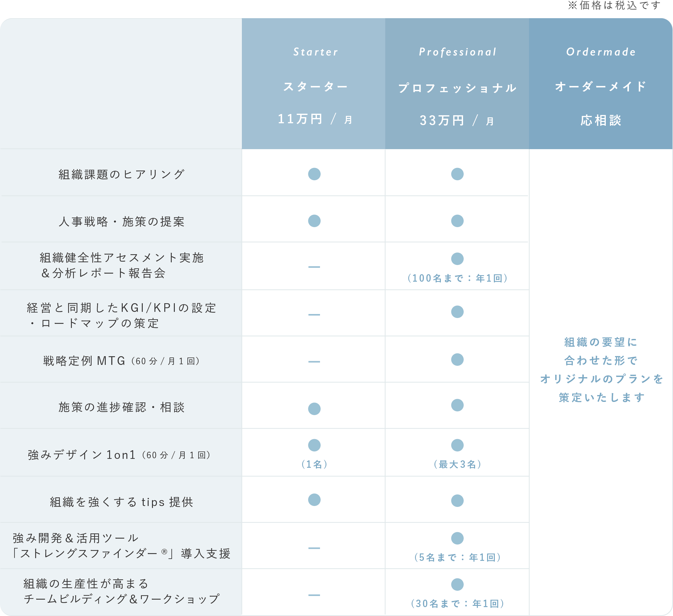Click the (100名まで:年1回) note

click(458, 278)
